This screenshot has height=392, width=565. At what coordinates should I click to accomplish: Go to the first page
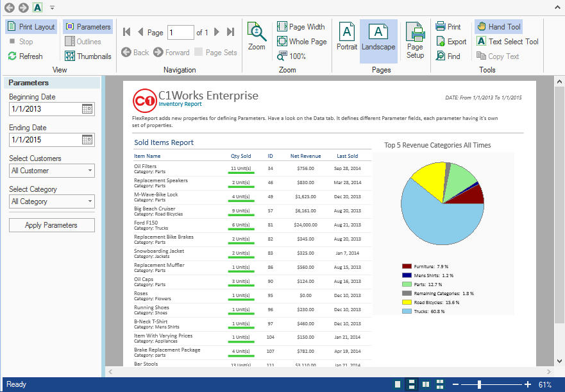pos(126,32)
